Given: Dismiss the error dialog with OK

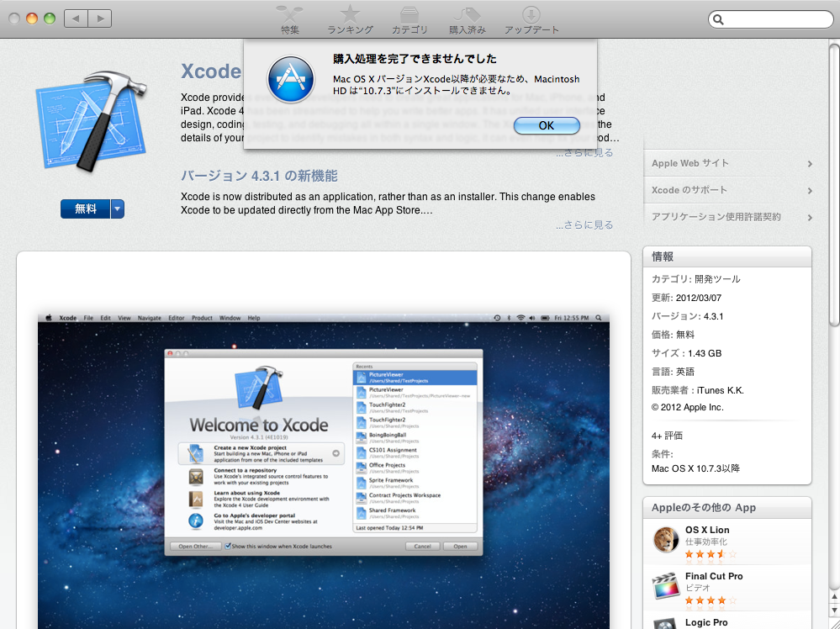Looking at the screenshot, I should tap(547, 125).
